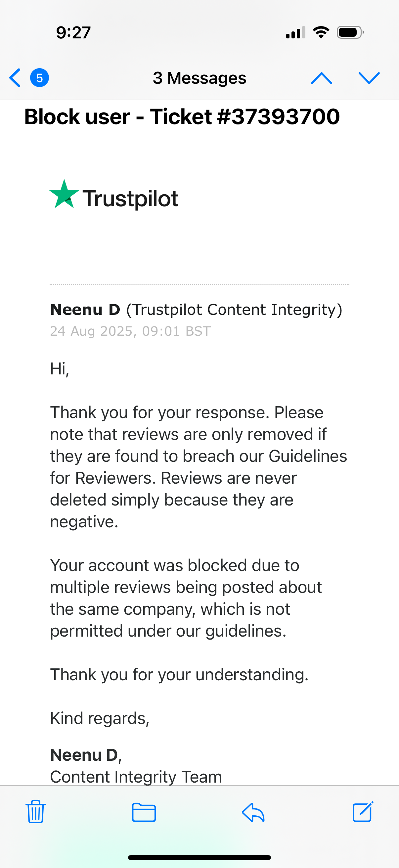The width and height of the screenshot is (399, 868).
Task: Tap the subject line with Ticket #37393700
Action: [182, 117]
